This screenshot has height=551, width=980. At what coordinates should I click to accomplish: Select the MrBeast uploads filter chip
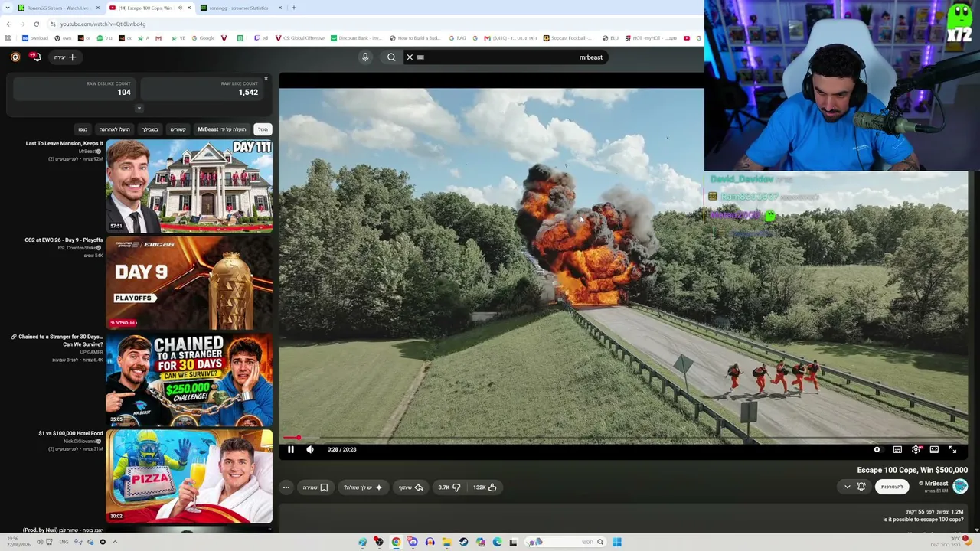point(222,129)
